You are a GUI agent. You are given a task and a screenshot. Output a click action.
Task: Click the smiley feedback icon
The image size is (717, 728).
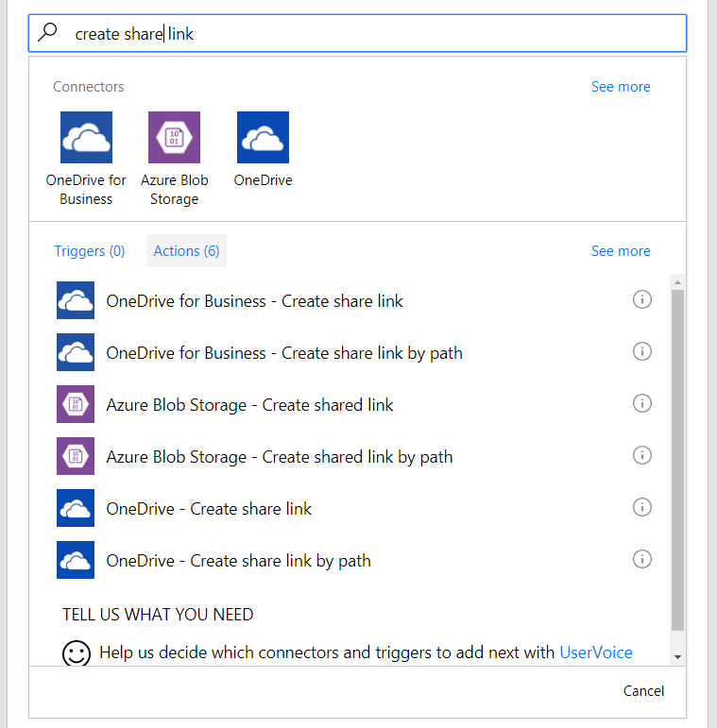tap(77, 653)
